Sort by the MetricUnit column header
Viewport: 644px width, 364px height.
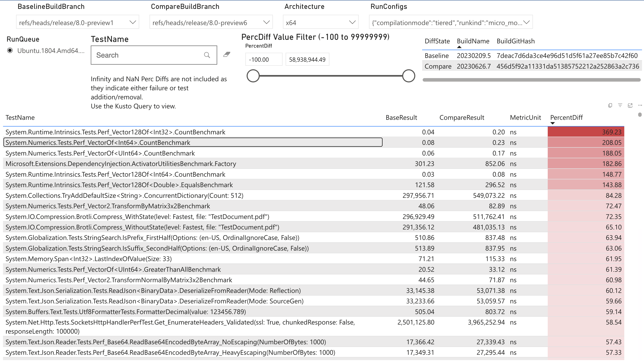pyautogui.click(x=525, y=117)
